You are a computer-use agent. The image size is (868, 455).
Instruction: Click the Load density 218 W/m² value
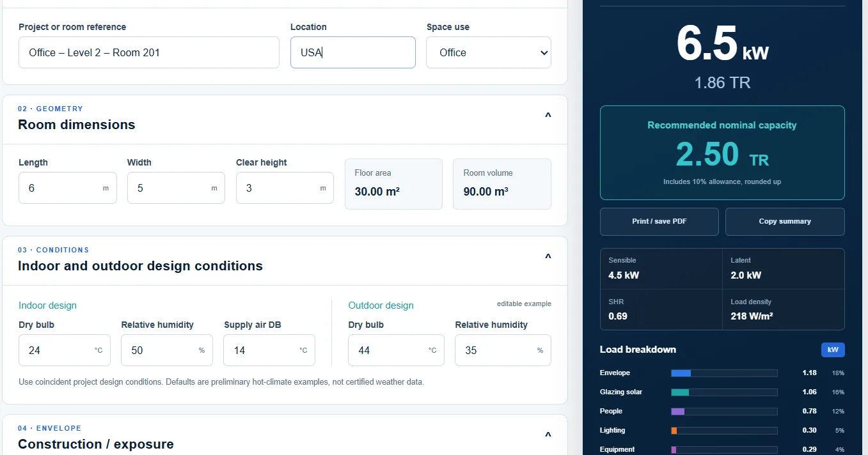point(752,316)
